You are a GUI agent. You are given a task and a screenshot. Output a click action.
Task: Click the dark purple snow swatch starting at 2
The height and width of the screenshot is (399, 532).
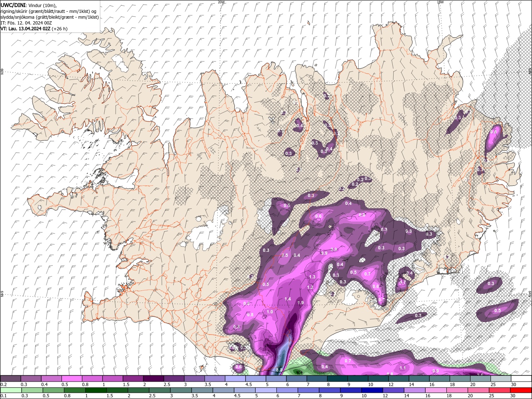pos(153,379)
